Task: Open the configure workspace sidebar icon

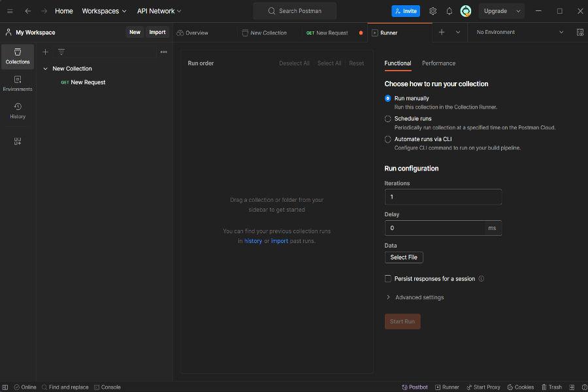Action: point(18,141)
